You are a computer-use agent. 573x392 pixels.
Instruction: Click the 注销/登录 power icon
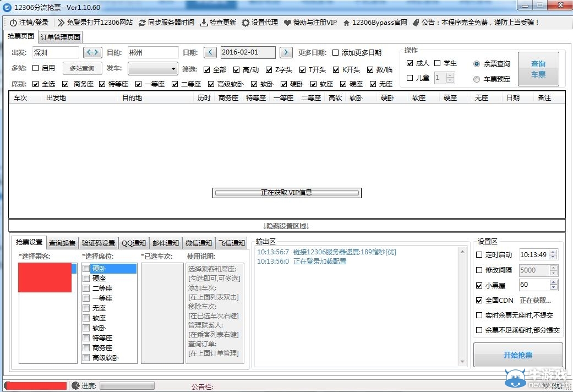12,23
